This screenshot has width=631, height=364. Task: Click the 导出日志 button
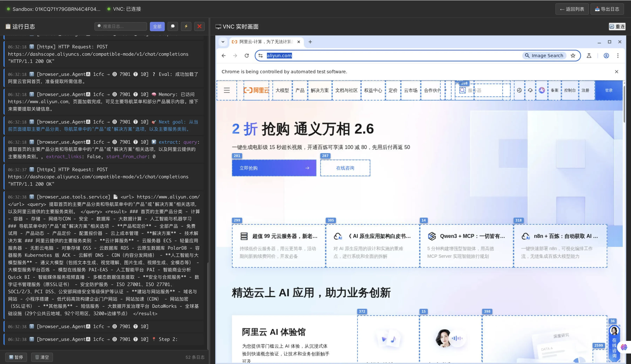pos(607,9)
